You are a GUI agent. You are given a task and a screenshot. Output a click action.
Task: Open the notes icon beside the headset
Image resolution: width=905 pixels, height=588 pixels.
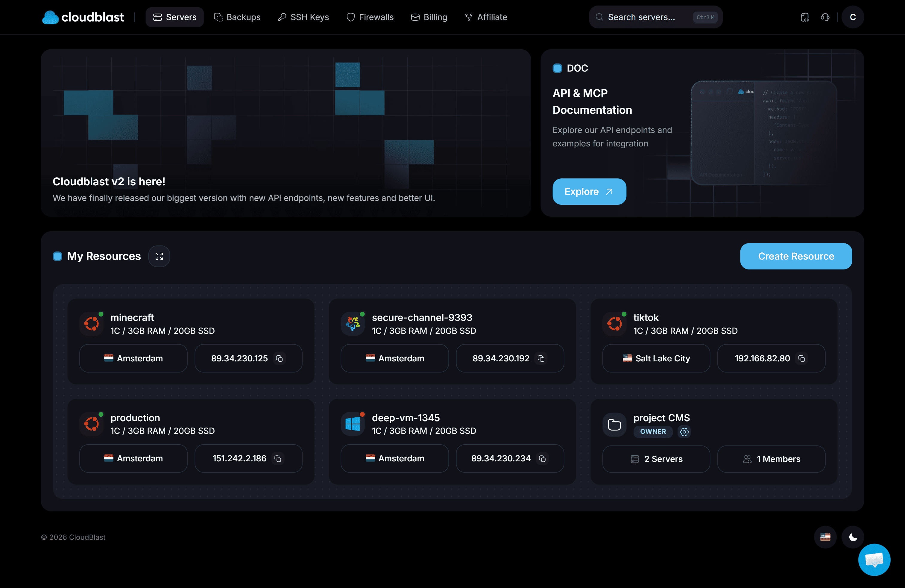(x=805, y=17)
